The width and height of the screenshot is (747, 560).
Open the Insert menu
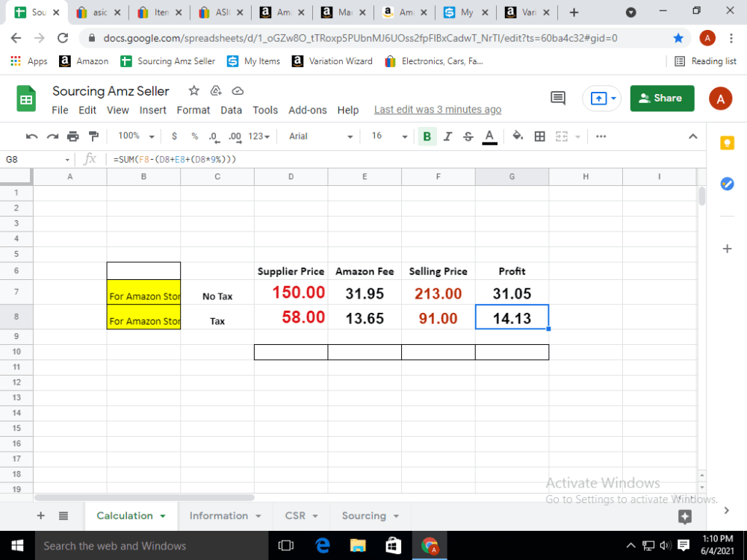pyautogui.click(x=153, y=110)
